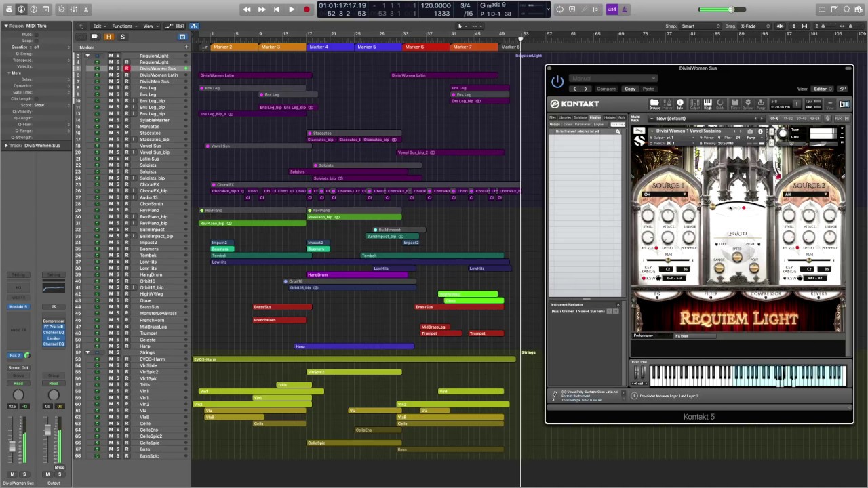Solo the DivisiWomen Latin track
This screenshot has width=868, height=488.
[118, 75]
